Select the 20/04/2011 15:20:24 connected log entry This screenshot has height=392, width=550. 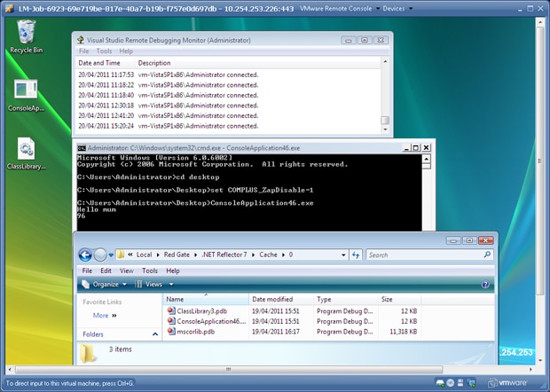[x=228, y=126]
